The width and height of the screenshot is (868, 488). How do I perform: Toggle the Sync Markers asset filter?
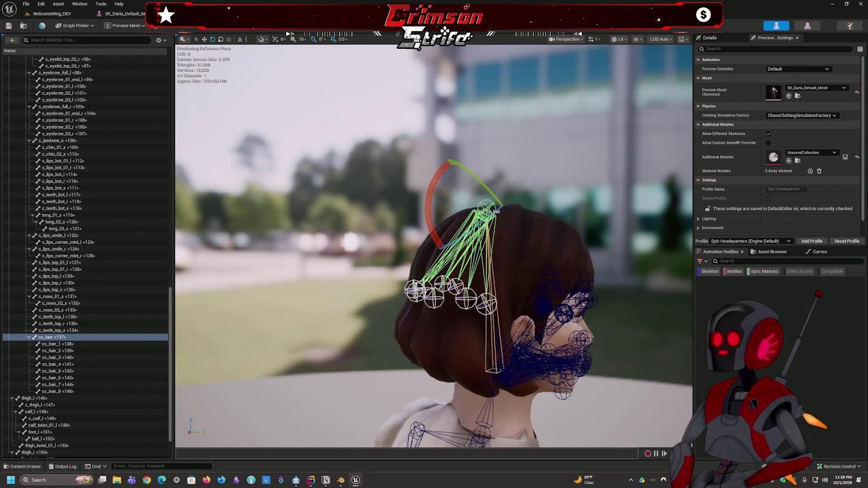(764, 271)
